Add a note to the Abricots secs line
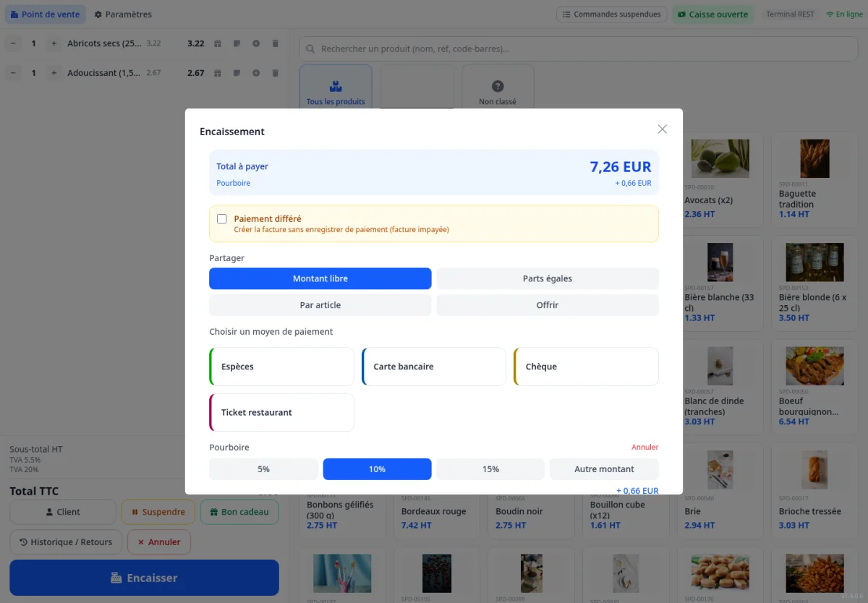The height and width of the screenshot is (603, 868). pyautogui.click(x=237, y=44)
